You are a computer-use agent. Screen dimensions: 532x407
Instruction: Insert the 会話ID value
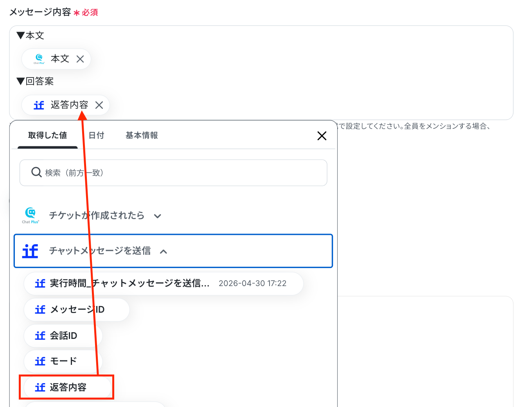click(x=63, y=336)
